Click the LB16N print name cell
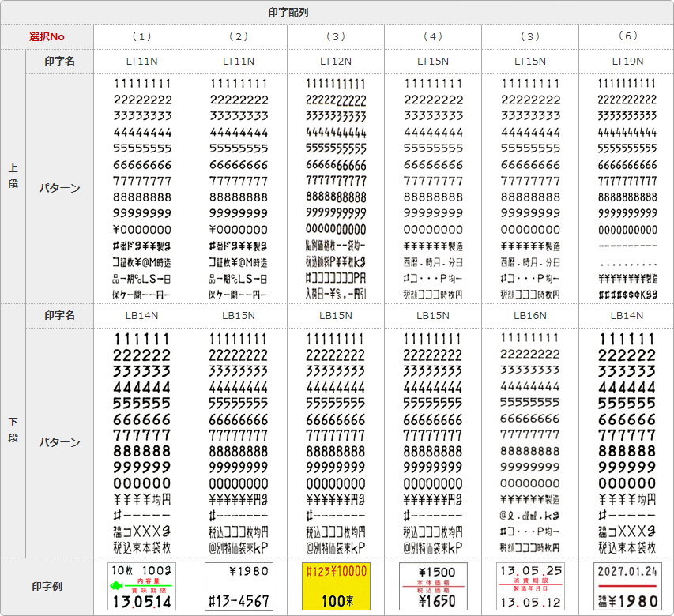 (530, 315)
